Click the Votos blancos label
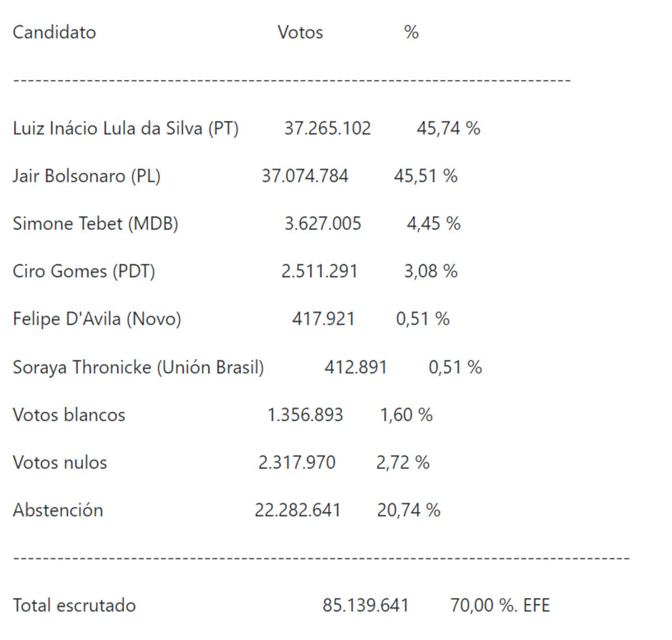The height and width of the screenshot is (640, 672). coord(69,415)
